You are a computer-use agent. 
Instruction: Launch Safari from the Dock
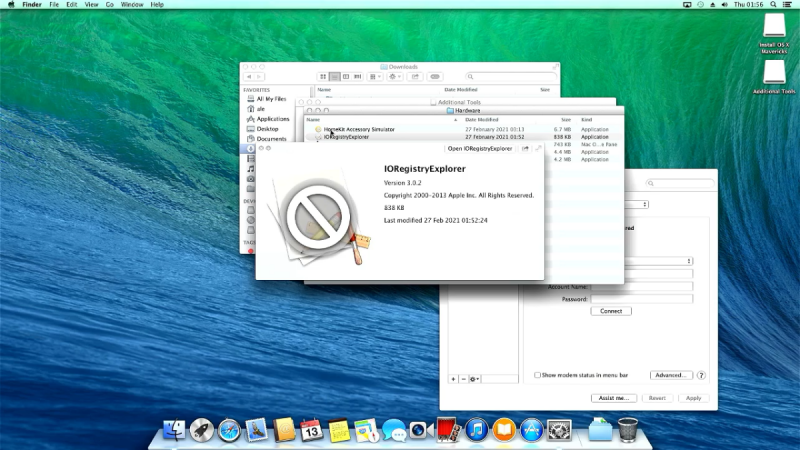click(229, 430)
